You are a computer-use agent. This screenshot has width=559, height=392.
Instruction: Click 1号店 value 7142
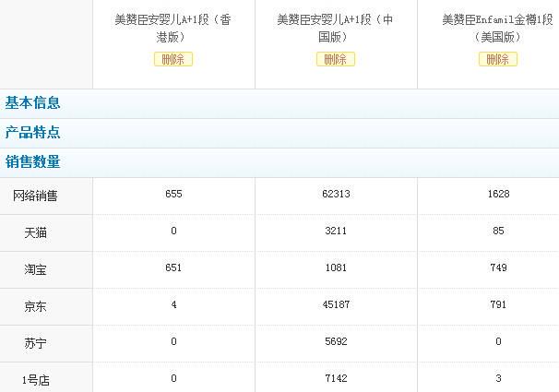(336, 378)
